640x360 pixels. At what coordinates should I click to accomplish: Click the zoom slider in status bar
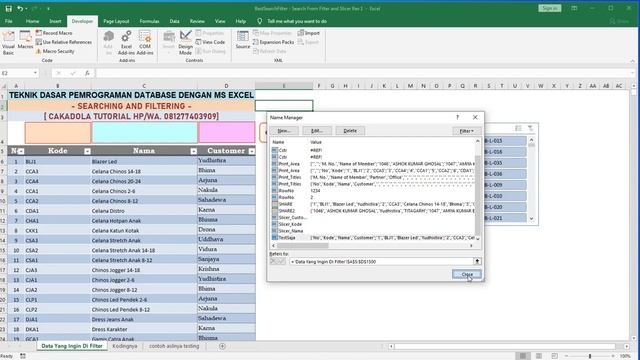tap(589, 356)
